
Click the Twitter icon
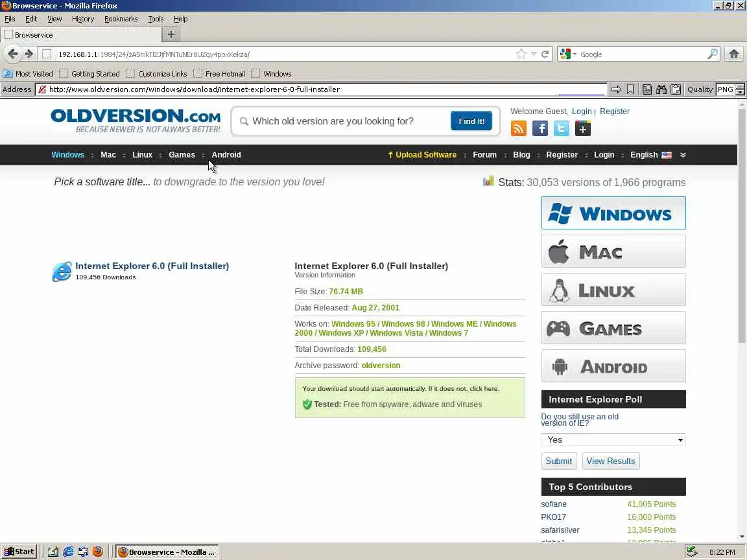coord(561,128)
